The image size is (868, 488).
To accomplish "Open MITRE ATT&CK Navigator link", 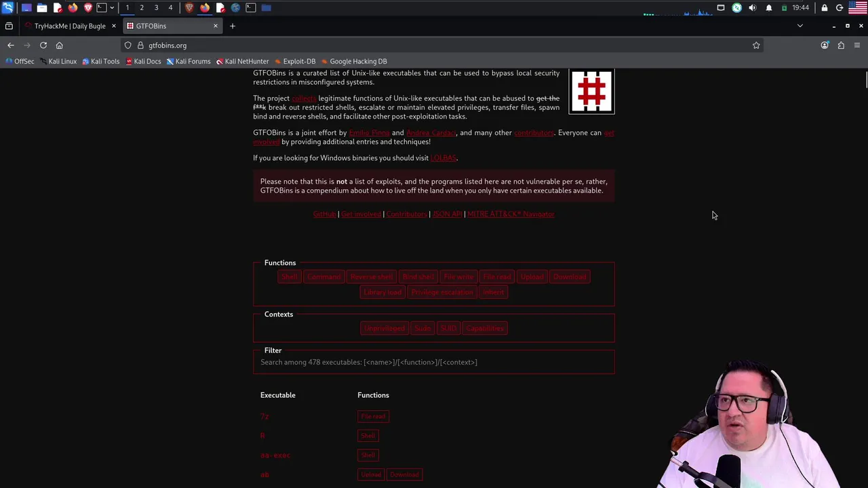I will pyautogui.click(x=511, y=214).
